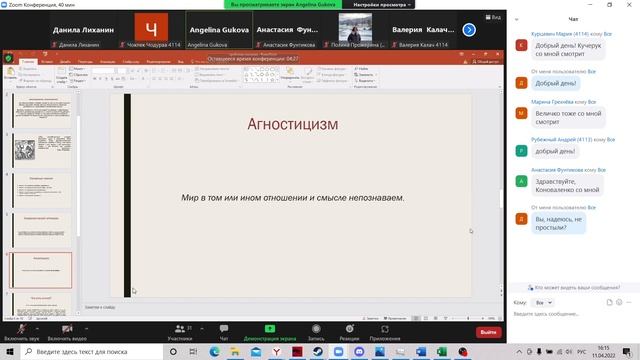Viewport: 640px width, 360px height.
Task: Click chat message 'Вы, надеюсь, не простыли?'
Action: coord(558,223)
